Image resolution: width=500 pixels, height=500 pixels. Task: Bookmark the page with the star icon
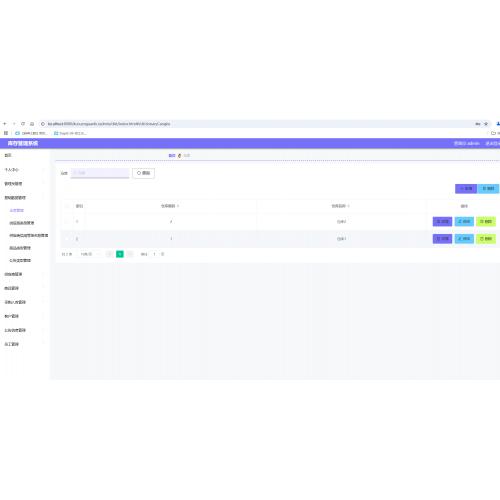pyautogui.click(x=486, y=124)
